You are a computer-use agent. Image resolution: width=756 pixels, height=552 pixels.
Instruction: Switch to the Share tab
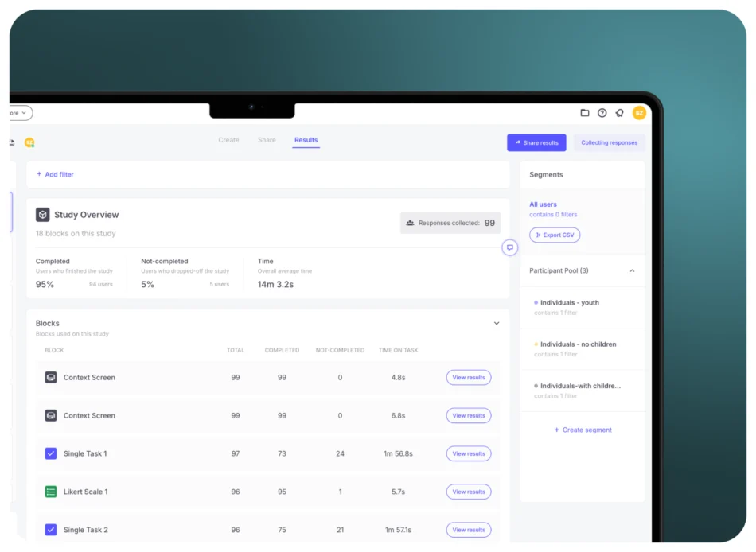pos(267,139)
